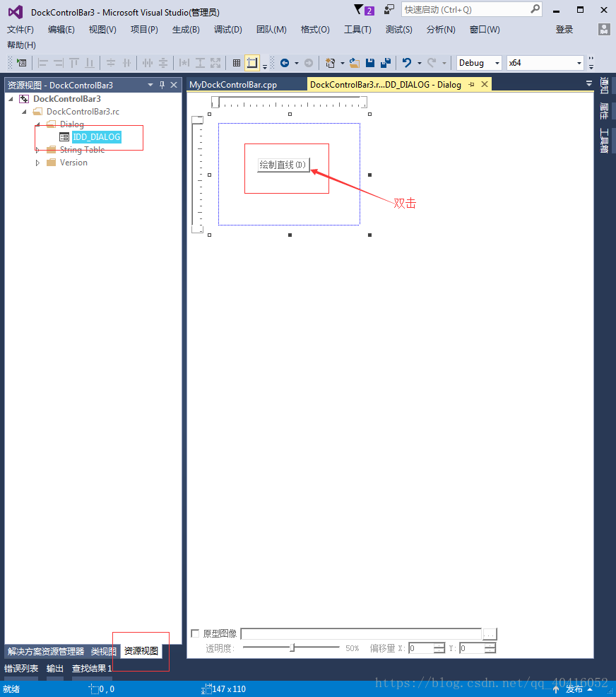
Task: Pin the 资源视图 panel with the pushpin
Action: (162, 85)
